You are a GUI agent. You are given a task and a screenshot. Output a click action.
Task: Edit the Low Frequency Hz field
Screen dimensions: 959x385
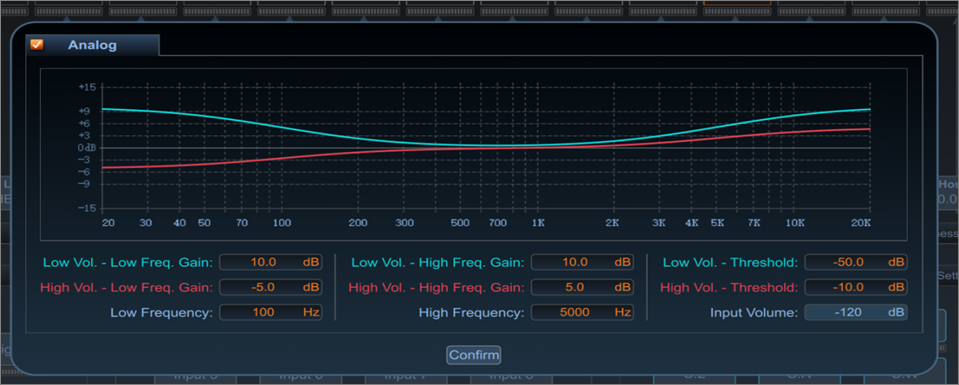(x=270, y=312)
